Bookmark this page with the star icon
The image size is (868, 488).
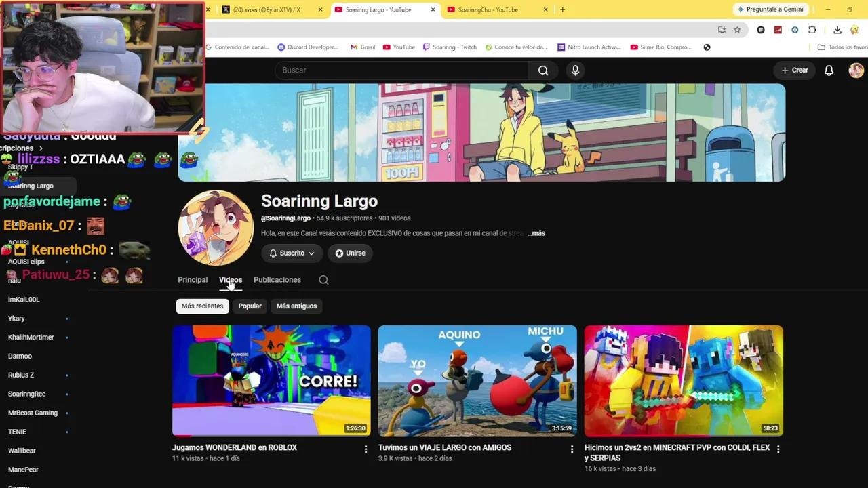pos(737,30)
